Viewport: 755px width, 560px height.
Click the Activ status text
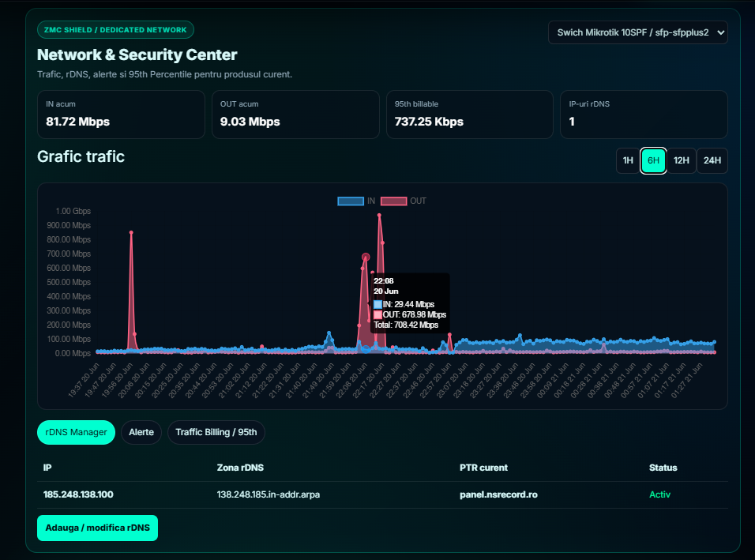pos(659,494)
